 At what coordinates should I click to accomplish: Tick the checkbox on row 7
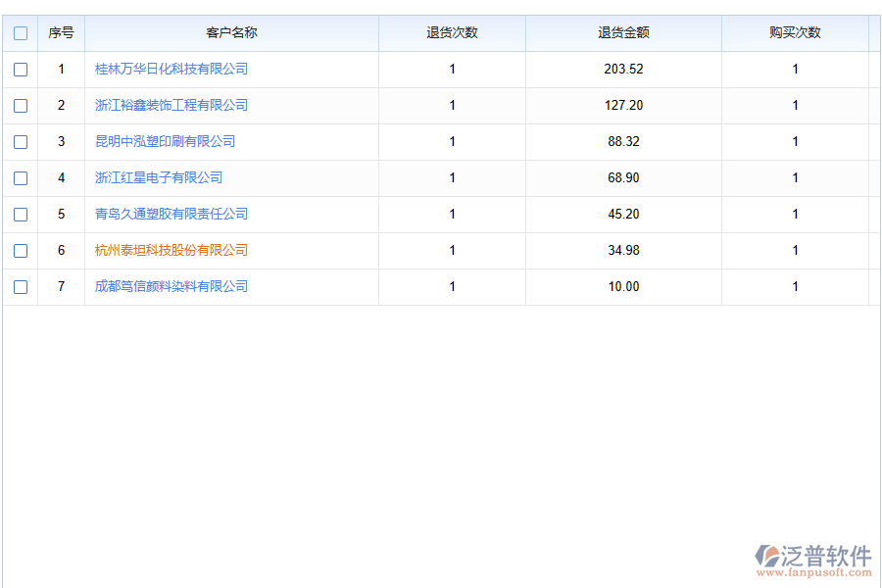[x=20, y=286]
